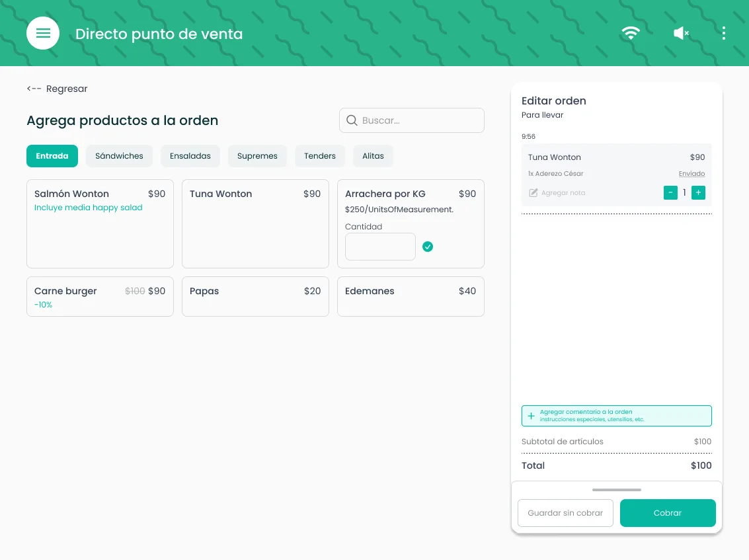Click the 1x Aderezo César modifier text
749x560 pixels.
[555, 173]
